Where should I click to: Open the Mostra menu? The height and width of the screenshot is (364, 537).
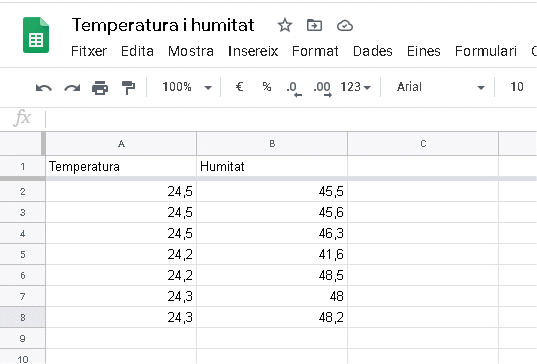[x=191, y=51]
